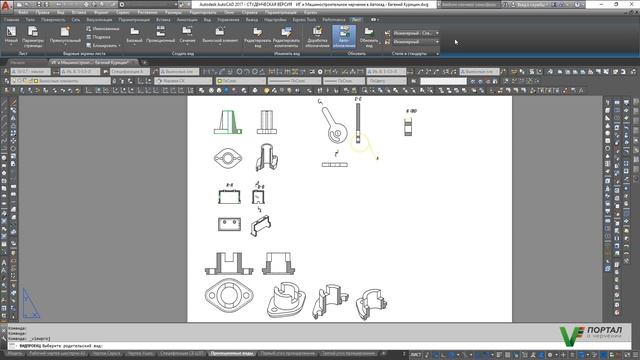This screenshot has height=360, width=640.
Task: Open the ПоСлою color control dropdown
Action: [240, 81]
